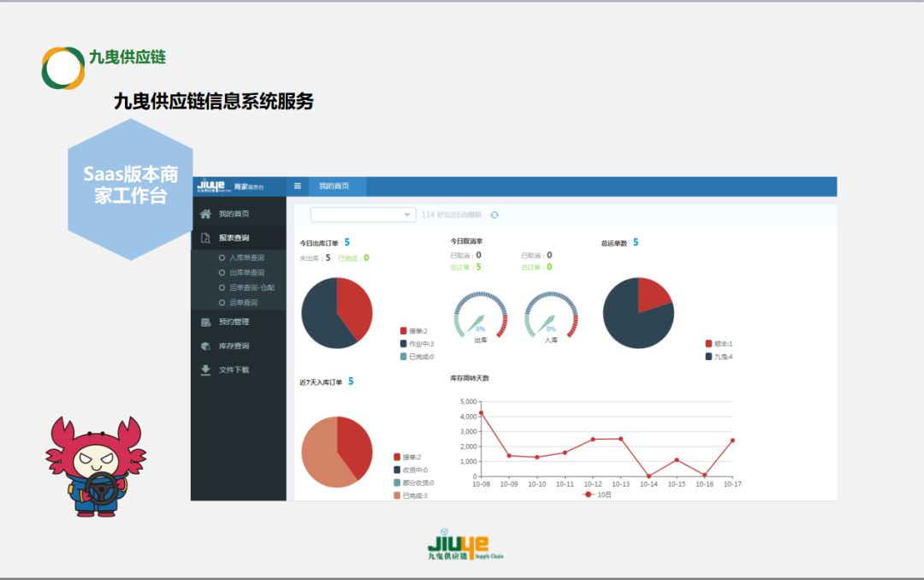924x580 pixels.
Task: Click the 今日出库订单 count of 5
Action: [347, 242]
